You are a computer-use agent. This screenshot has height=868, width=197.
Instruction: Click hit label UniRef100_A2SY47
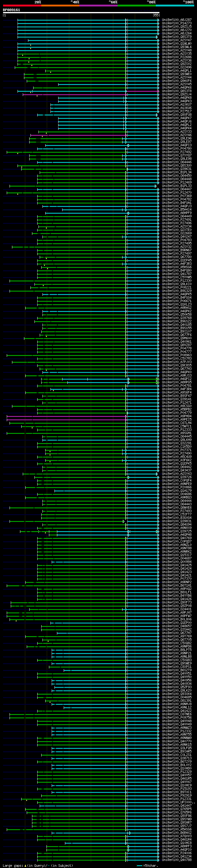pos(177,40)
